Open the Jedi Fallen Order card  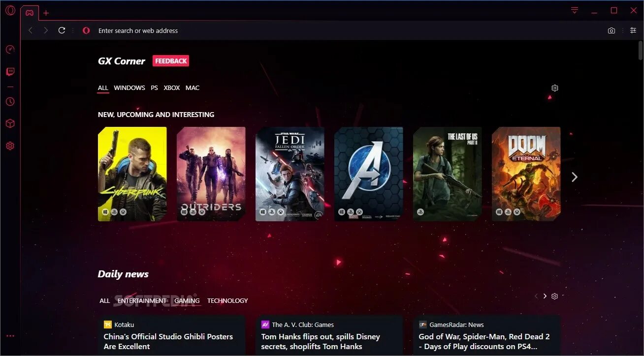click(290, 174)
